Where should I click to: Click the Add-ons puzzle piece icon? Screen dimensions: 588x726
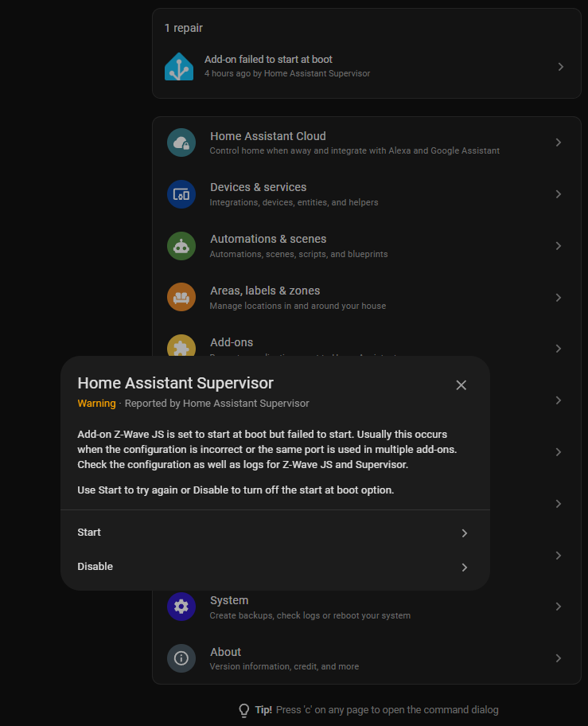click(181, 348)
